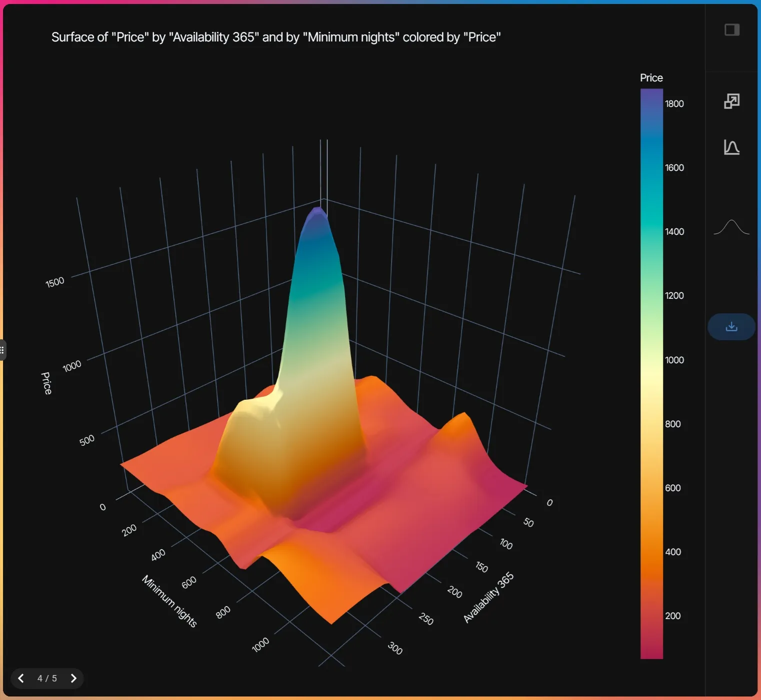This screenshot has height=700, width=761.
Task: Click the blue download button
Action: pos(731,327)
